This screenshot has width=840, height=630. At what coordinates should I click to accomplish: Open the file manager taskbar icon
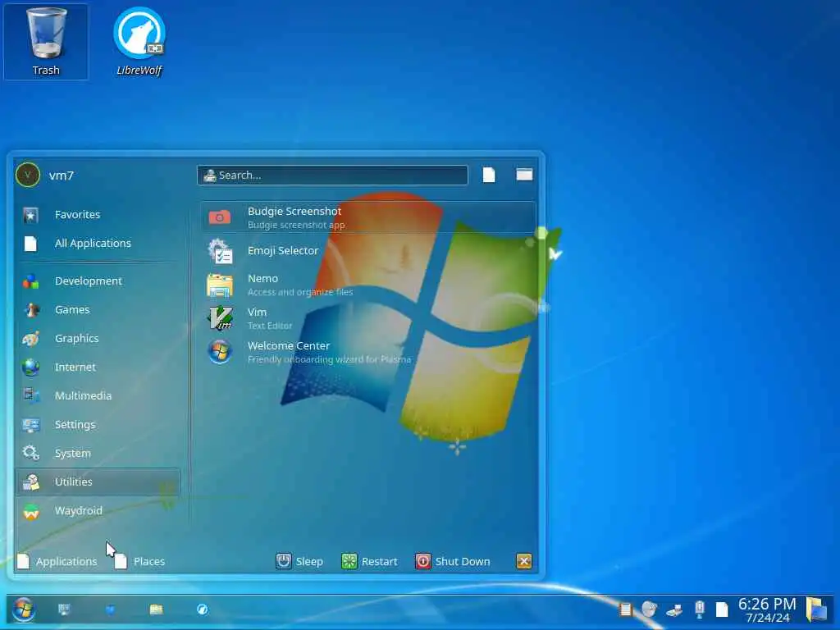(156, 609)
